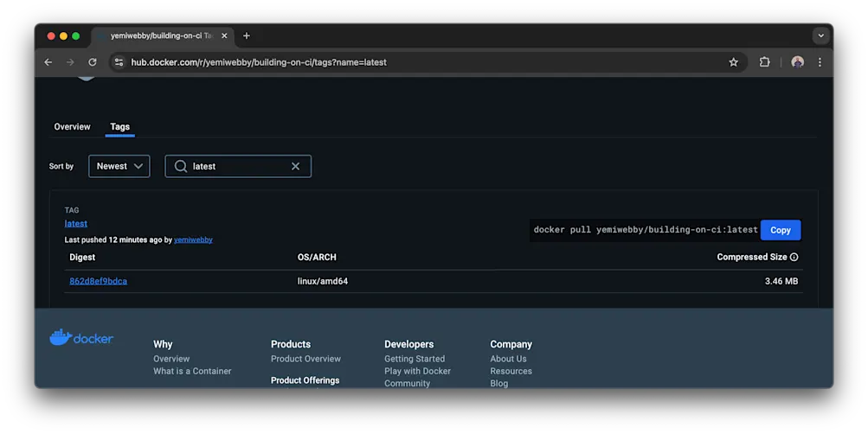The image size is (868, 434).
Task: Open Play with Docker link
Action: tap(417, 371)
